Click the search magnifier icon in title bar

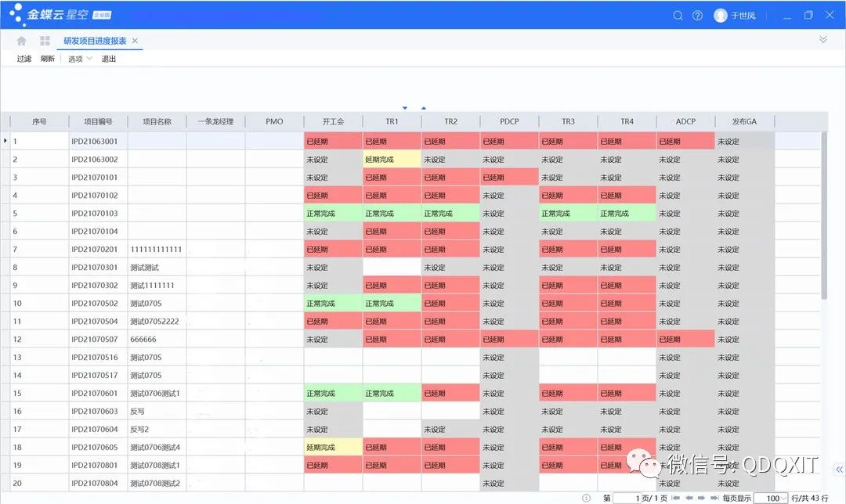coord(678,16)
